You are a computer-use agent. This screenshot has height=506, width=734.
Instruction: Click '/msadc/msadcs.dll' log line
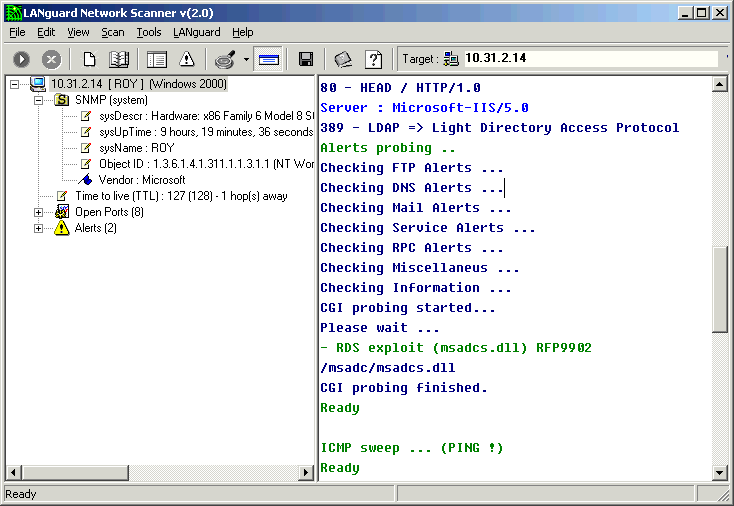point(388,368)
